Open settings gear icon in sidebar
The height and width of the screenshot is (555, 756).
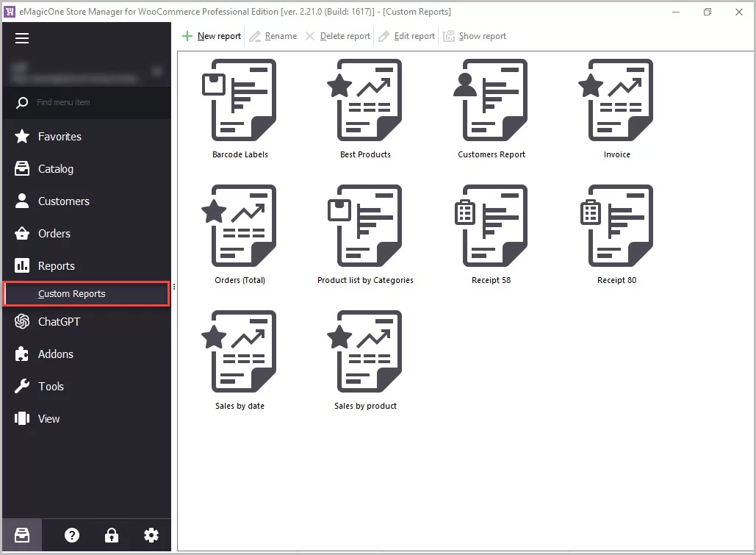click(151, 535)
